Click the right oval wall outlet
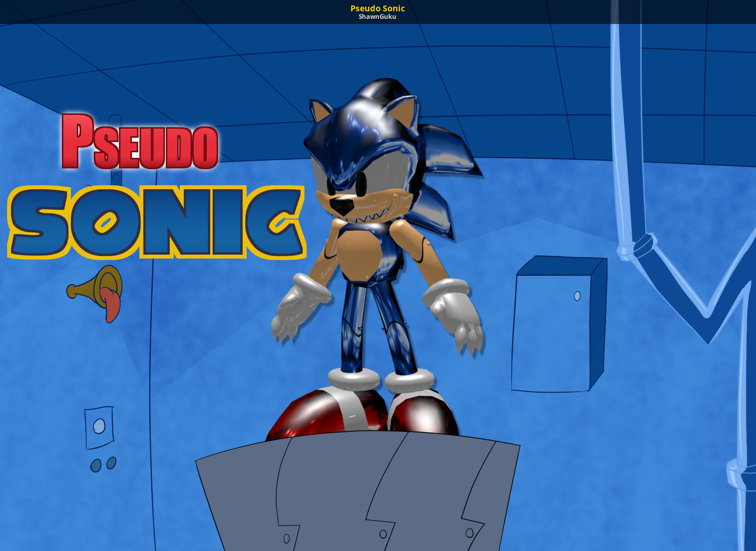Viewport: 756px width, 551px height. click(x=111, y=463)
